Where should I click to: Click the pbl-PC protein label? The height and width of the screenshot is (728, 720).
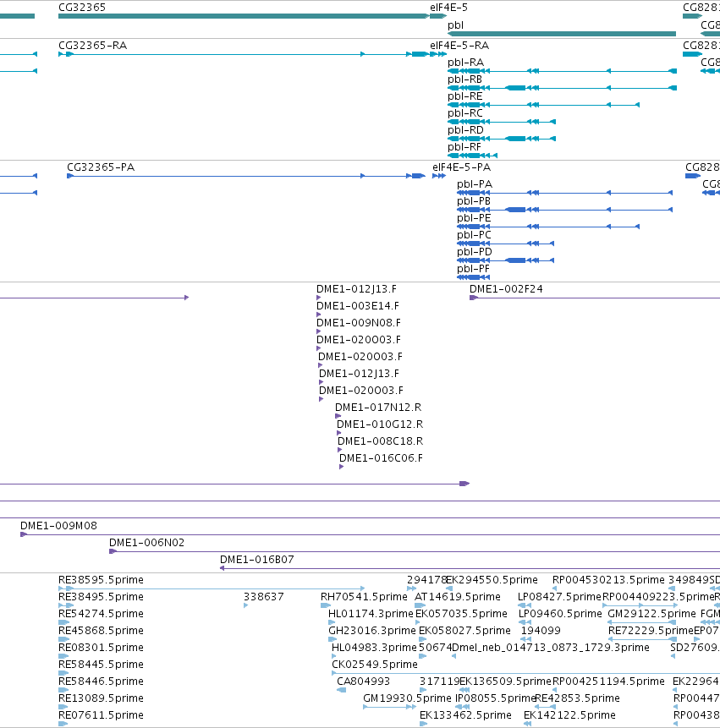click(x=474, y=235)
